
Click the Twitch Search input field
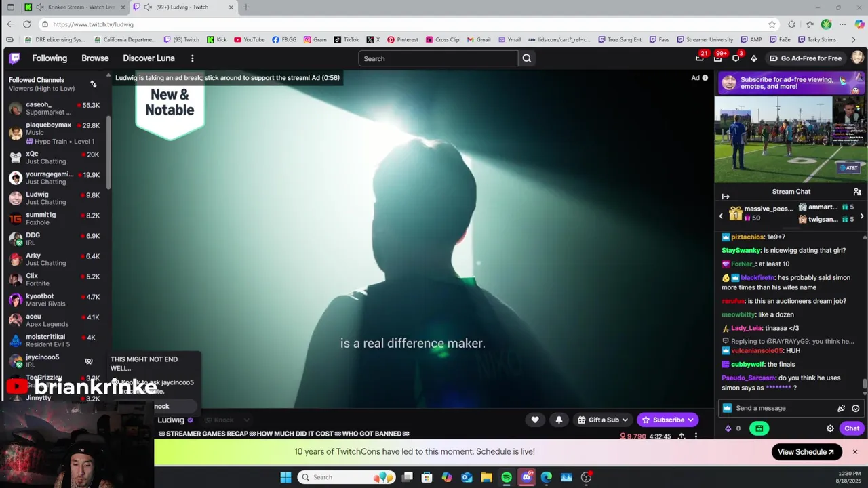coord(438,58)
